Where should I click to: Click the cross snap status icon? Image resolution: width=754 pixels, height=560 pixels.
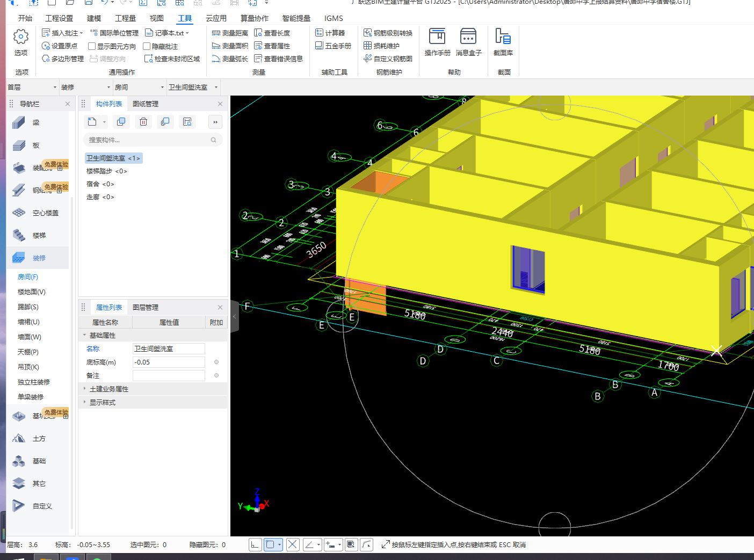[292, 544]
